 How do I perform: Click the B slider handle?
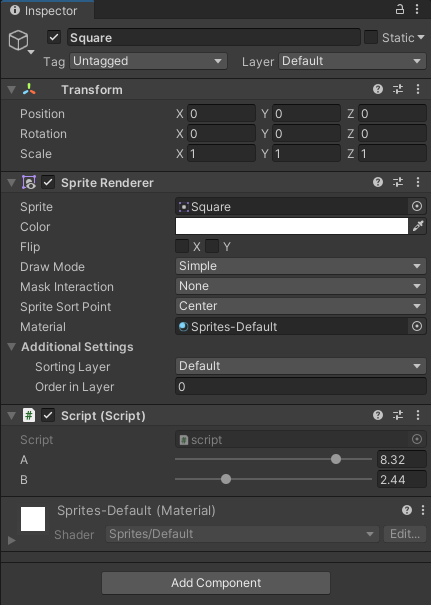point(226,479)
